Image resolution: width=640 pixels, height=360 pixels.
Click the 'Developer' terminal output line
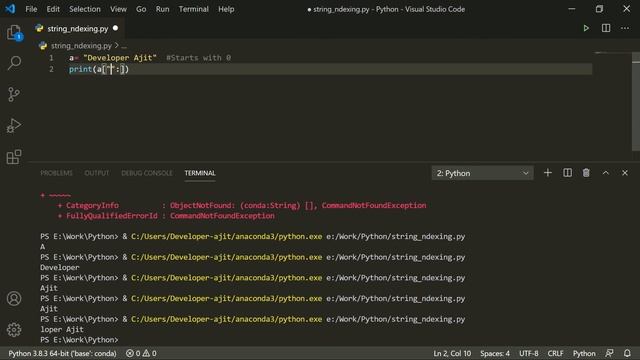click(x=60, y=268)
